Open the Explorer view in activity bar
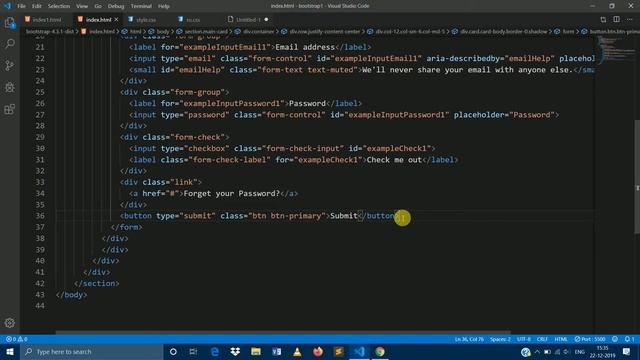The image size is (640, 360). point(10,22)
